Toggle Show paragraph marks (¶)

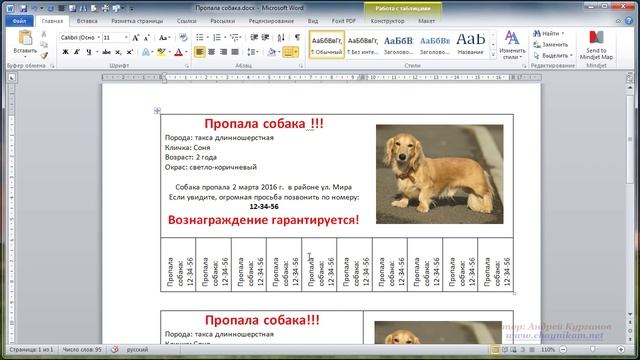[x=297, y=38]
